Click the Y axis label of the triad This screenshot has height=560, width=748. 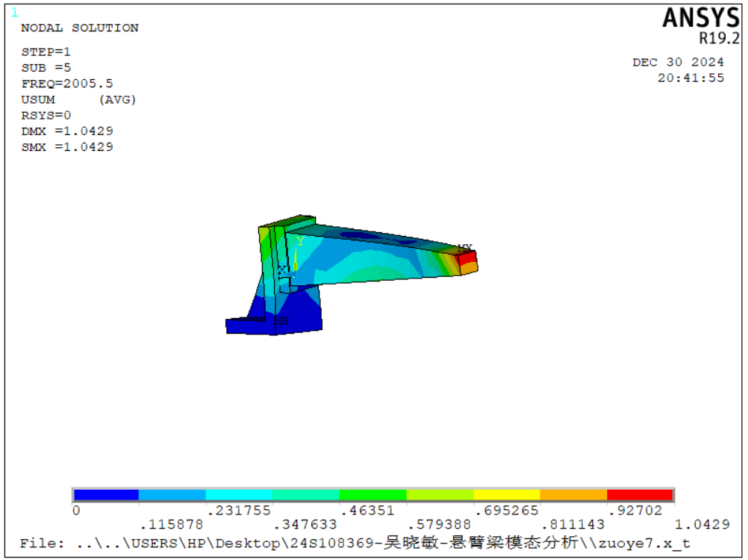coord(300,241)
